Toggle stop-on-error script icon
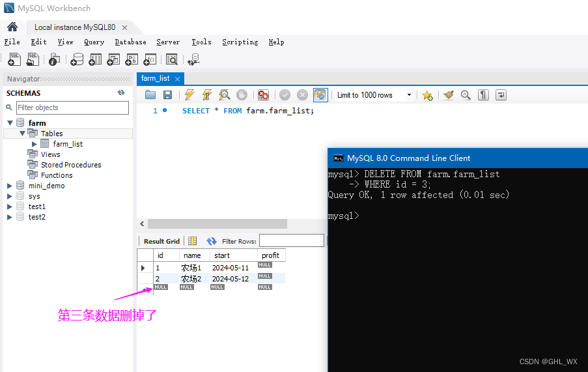 263,95
